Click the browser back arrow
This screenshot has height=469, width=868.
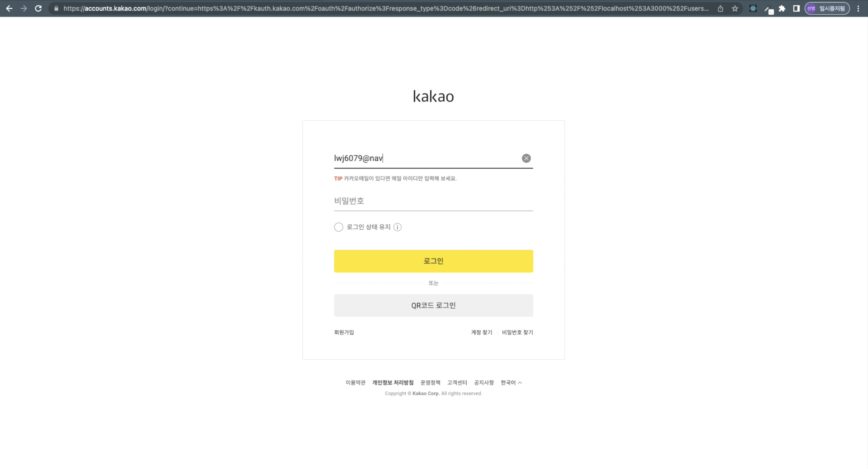tap(9, 8)
